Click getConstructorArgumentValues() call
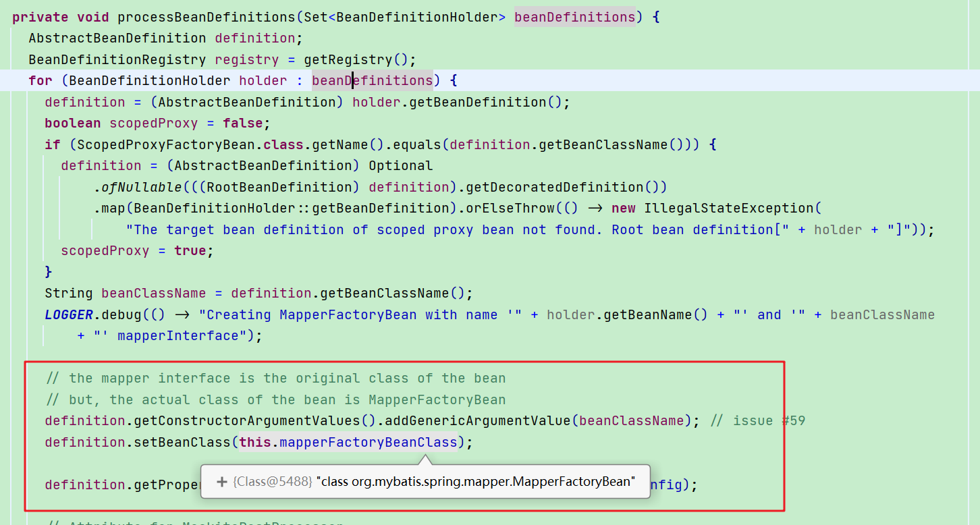The image size is (980, 525). pyautogui.click(x=255, y=421)
